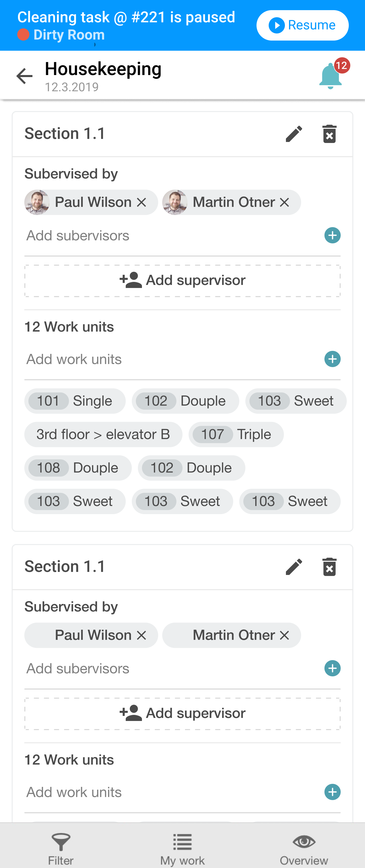Edit the first Section 1.1 with pencil icon

[x=294, y=134]
